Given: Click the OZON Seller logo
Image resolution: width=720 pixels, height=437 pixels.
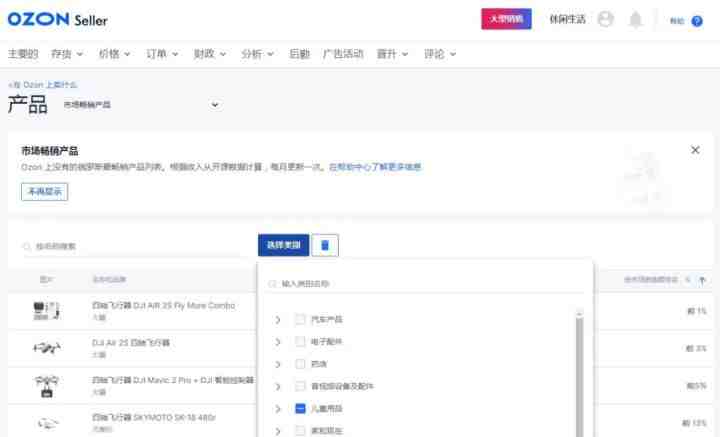Looking at the screenshot, I should pos(58,19).
